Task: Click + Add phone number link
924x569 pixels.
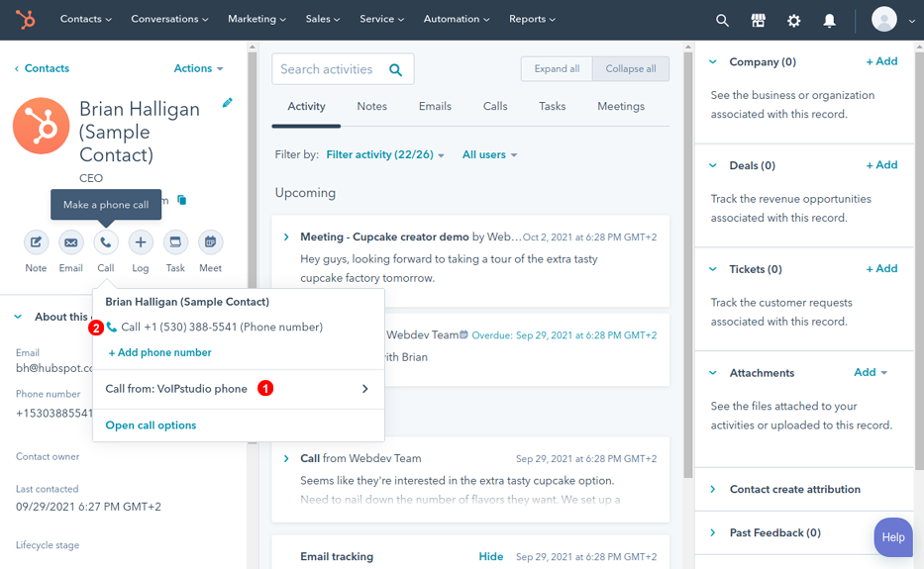Action: click(x=159, y=353)
